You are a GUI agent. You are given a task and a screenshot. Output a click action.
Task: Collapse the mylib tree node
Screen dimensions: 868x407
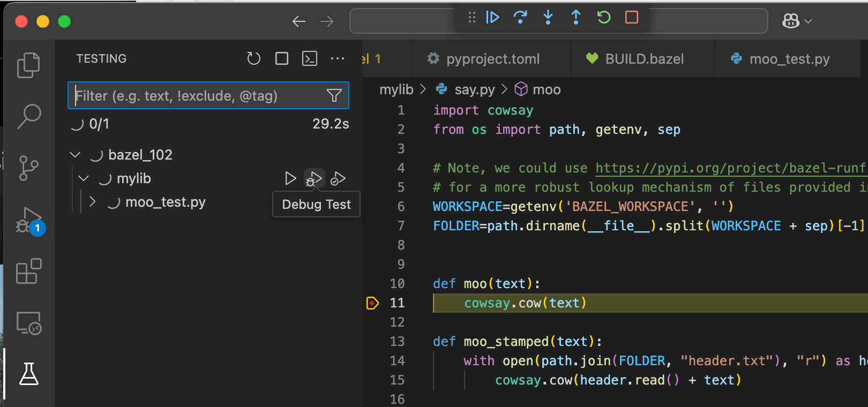click(x=84, y=178)
